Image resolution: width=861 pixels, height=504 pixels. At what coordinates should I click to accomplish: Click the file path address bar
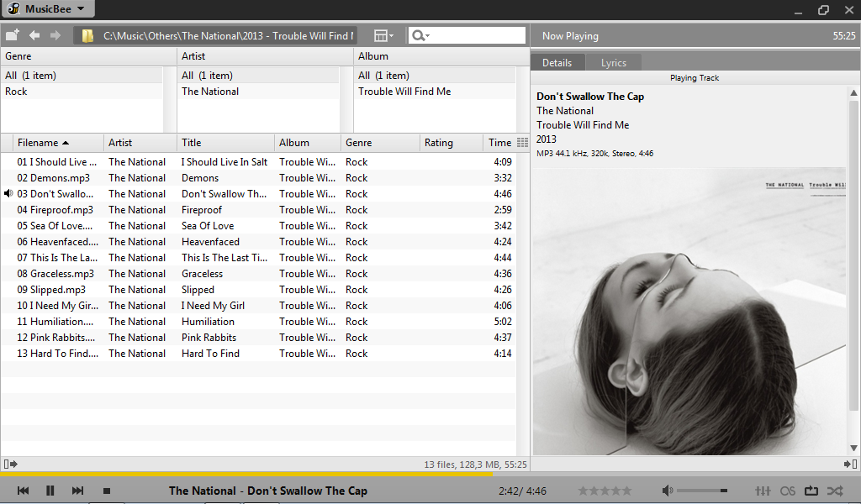pyautogui.click(x=215, y=35)
